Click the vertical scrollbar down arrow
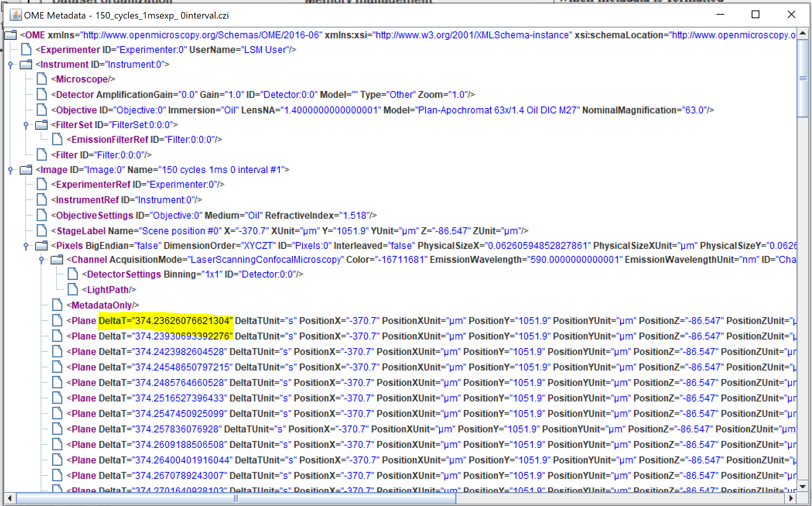Image resolution: width=812 pixels, height=506 pixels. click(803, 487)
